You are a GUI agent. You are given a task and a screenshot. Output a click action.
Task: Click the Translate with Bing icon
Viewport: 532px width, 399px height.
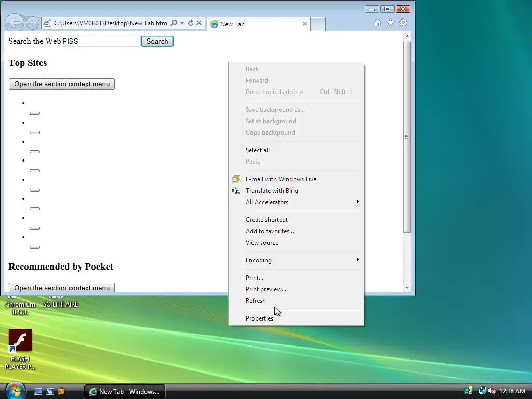[236, 191]
